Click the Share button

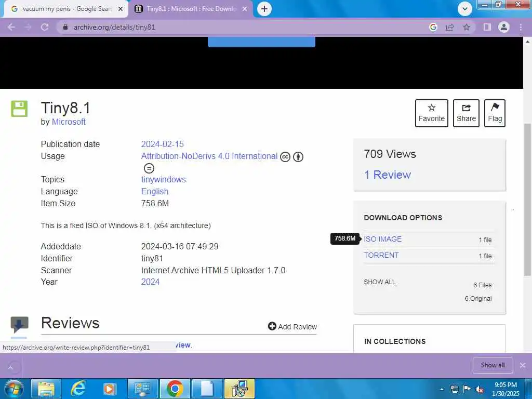click(x=466, y=113)
